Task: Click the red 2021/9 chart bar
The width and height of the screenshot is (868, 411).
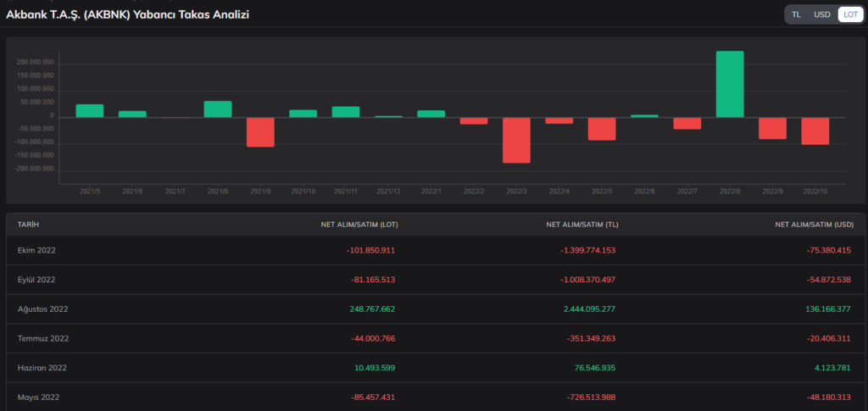Action: coord(260,131)
